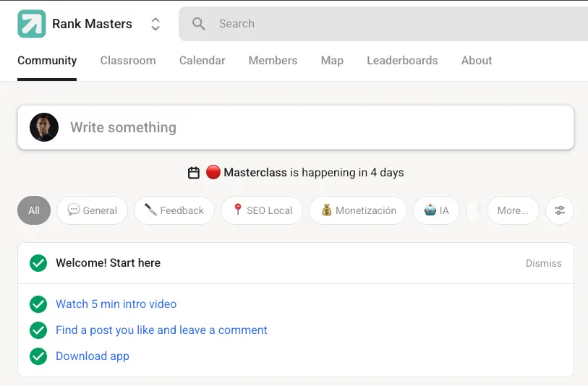Screen dimensions: 588x386
Task: Open the Calendar tab
Action: [x=202, y=60]
